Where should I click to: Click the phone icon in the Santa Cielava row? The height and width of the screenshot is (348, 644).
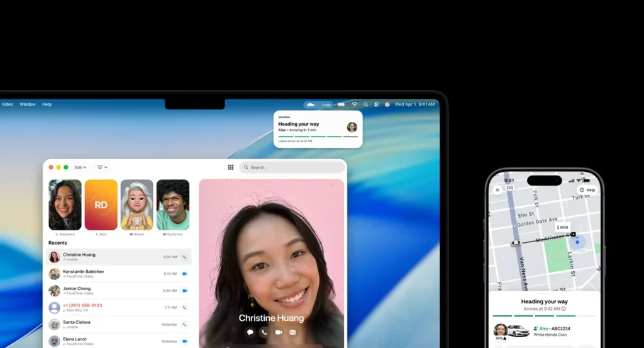tap(184, 324)
